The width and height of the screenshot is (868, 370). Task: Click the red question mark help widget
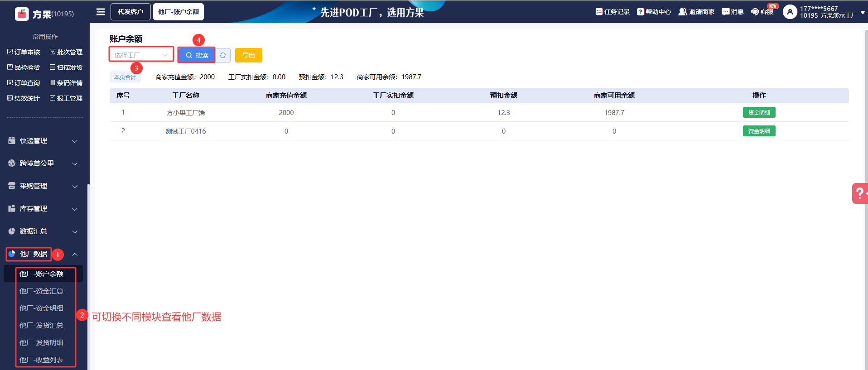click(860, 193)
